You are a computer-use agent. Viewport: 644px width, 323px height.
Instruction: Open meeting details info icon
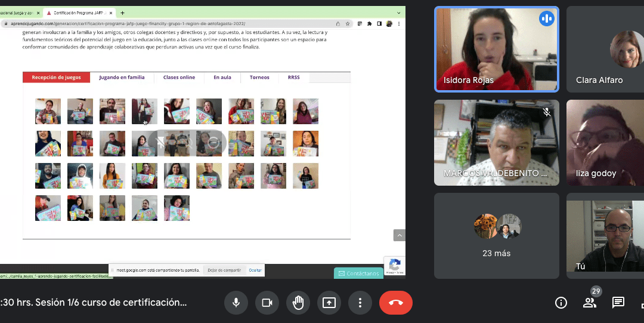tap(561, 303)
